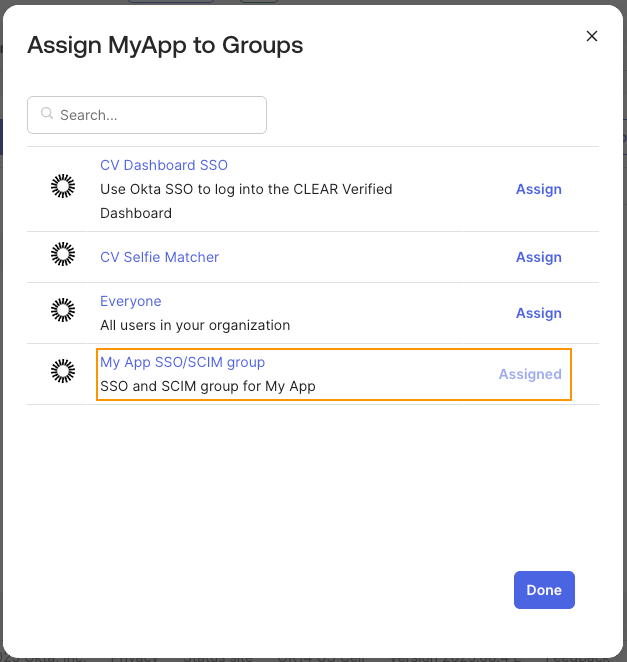The image size is (627, 662).
Task: Open the CV Dashboard SSO group link
Action: click(x=164, y=165)
